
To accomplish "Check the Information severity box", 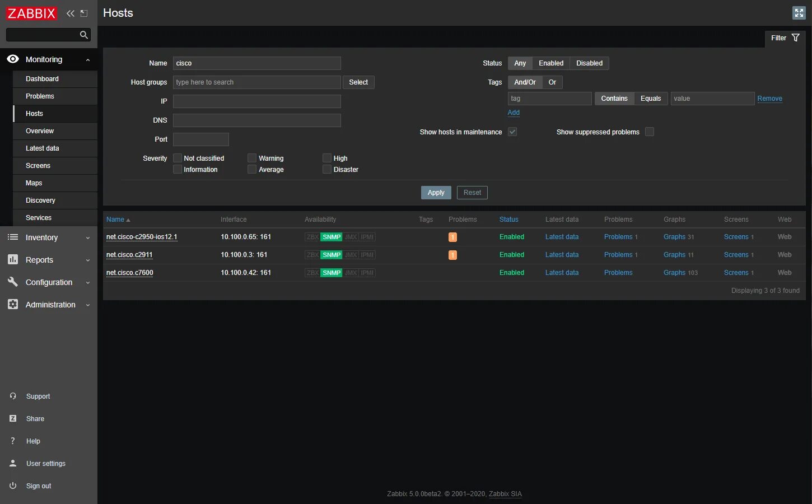I will (x=178, y=169).
